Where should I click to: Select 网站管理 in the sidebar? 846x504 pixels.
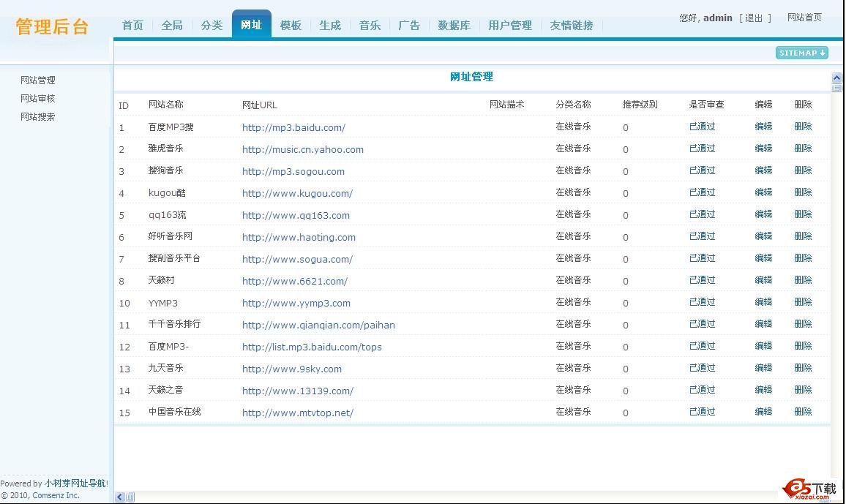click(38, 80)
